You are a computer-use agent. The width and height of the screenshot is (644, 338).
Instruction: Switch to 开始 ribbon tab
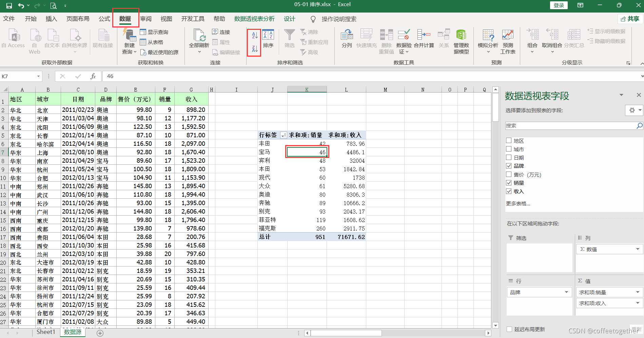pos(31,19)
